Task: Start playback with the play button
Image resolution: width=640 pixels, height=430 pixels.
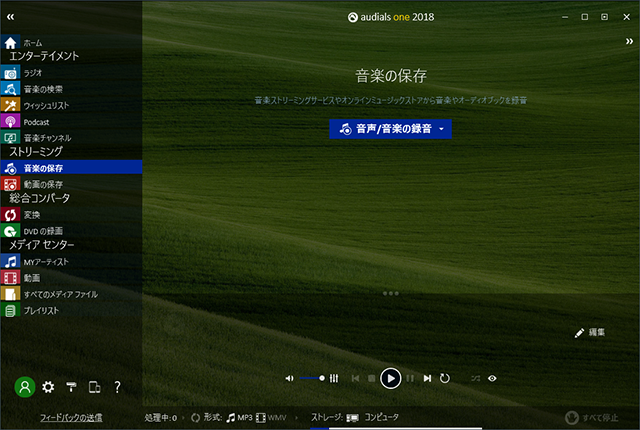Action: pyautogui.click(x=391, y=379)
